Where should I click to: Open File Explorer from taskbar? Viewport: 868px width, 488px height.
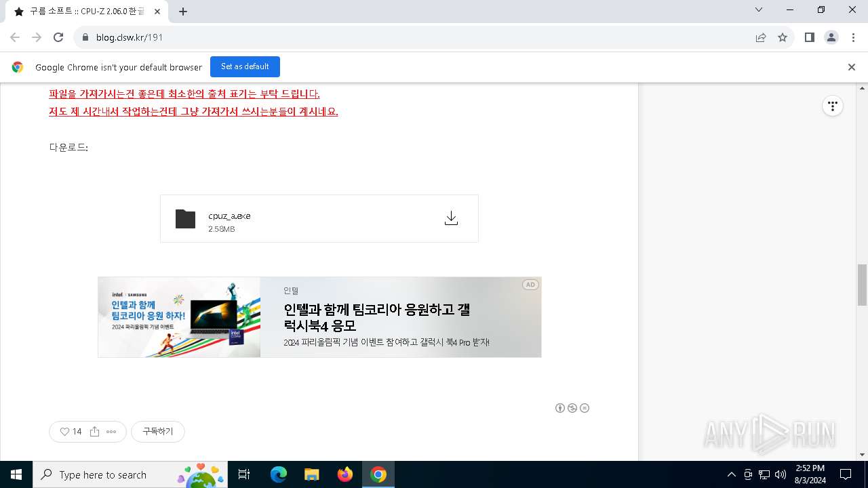(312, 474)
